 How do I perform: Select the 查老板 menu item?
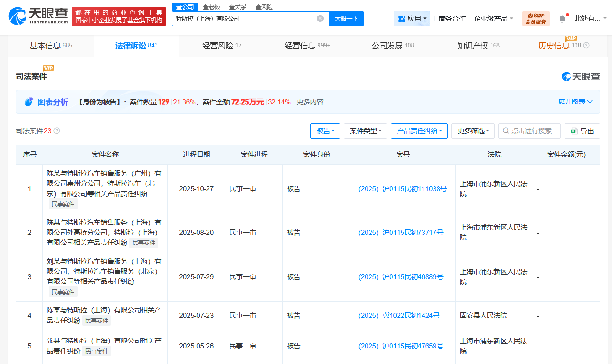[x=211, y=7]
